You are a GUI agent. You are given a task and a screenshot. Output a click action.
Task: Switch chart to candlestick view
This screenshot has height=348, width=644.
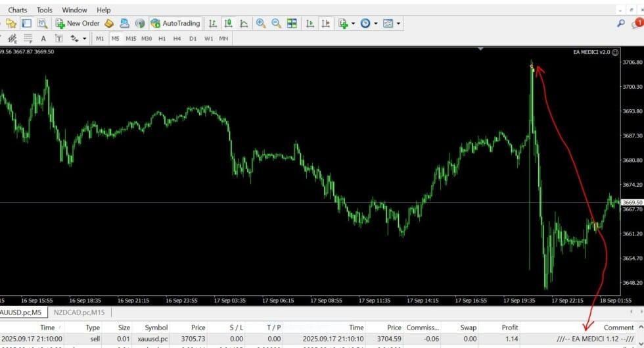point(228,23)
